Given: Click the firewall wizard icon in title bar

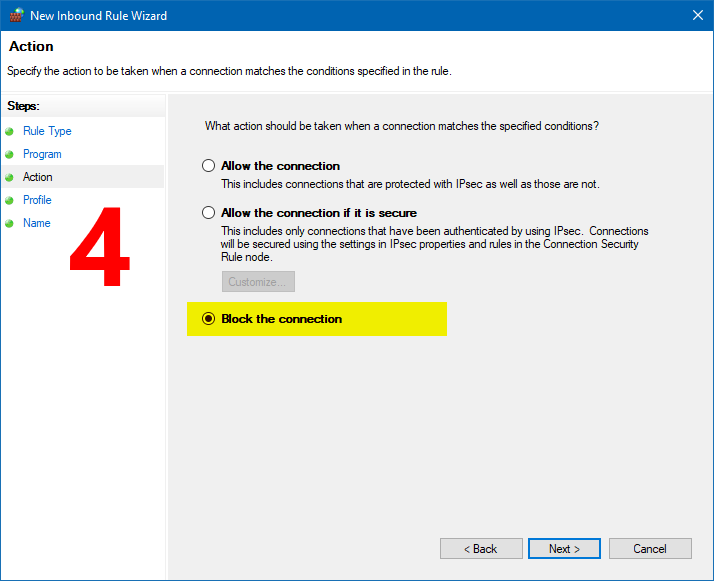Looking at the screenshot, I should (16, 15).
